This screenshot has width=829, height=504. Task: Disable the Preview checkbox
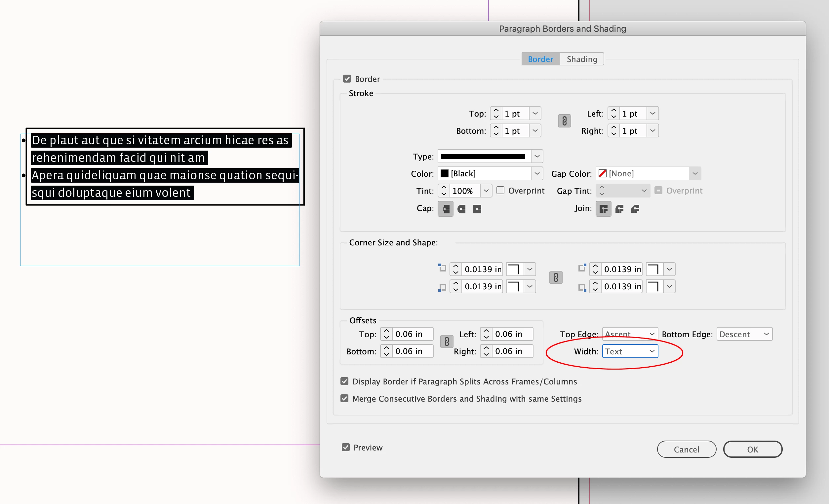pyautogui.click(x=345, y=447)
